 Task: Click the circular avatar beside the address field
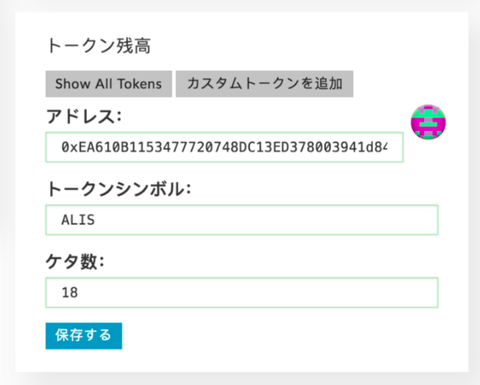click(x=428, y=122)
